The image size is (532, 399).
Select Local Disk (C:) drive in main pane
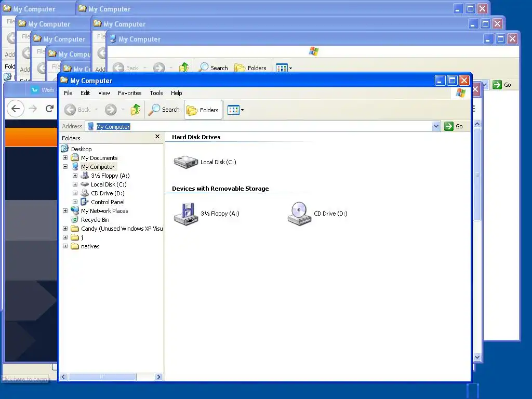click(205, 162)
